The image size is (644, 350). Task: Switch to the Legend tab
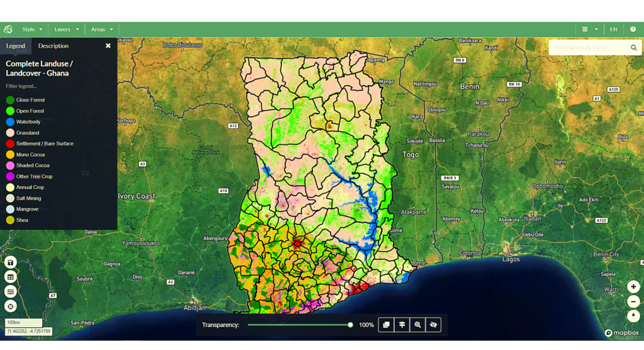click(x=16, y=46)
